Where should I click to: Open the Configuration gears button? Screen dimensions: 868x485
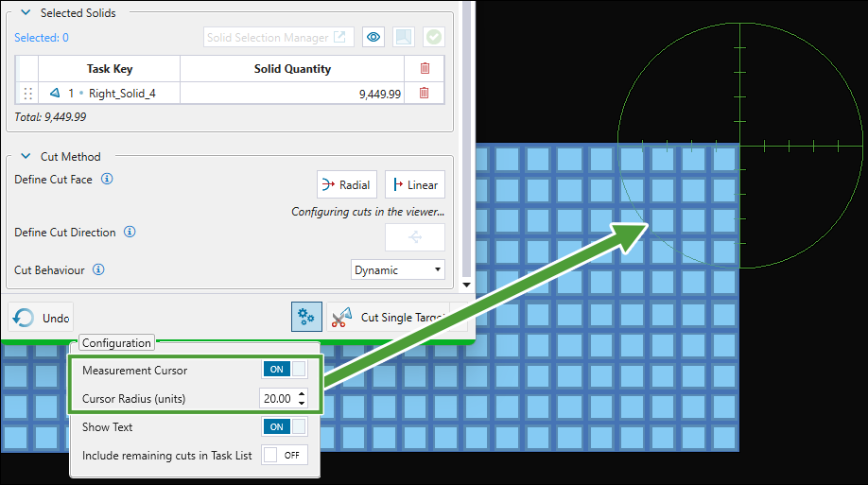tap(306, 317)
